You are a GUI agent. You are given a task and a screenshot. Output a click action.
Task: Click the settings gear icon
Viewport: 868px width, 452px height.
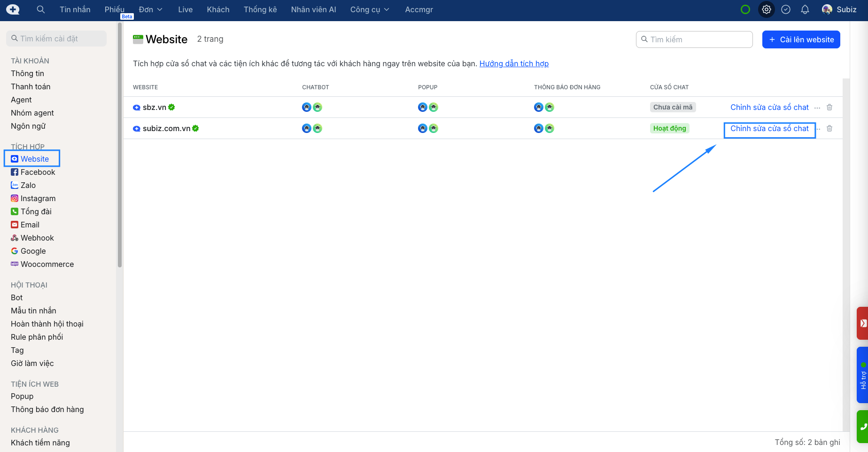click(x=766, y=9)
